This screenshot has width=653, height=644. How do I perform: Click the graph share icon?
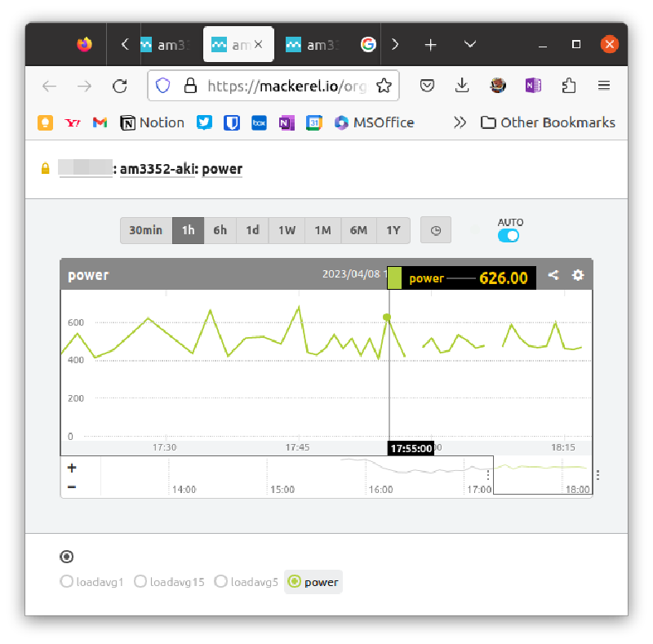tap(553, 275)
